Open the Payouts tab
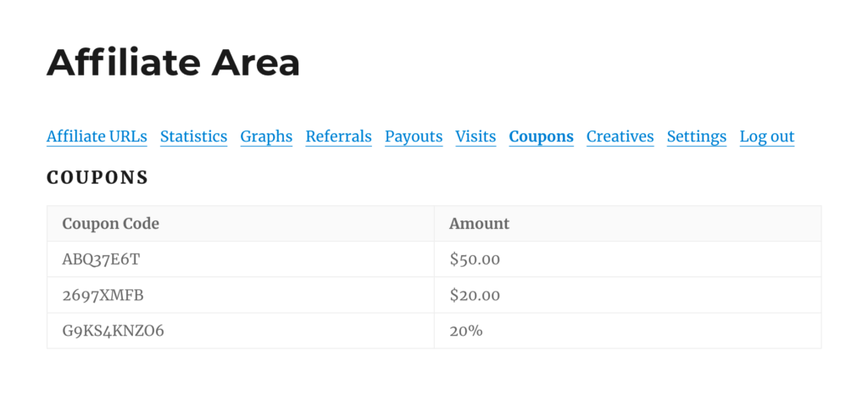This screenshot has height=395, width=868. click(414, 136)
